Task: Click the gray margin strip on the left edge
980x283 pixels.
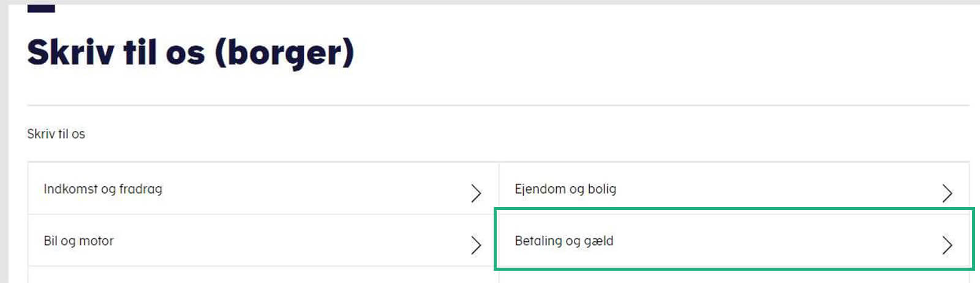Action: 4,143
